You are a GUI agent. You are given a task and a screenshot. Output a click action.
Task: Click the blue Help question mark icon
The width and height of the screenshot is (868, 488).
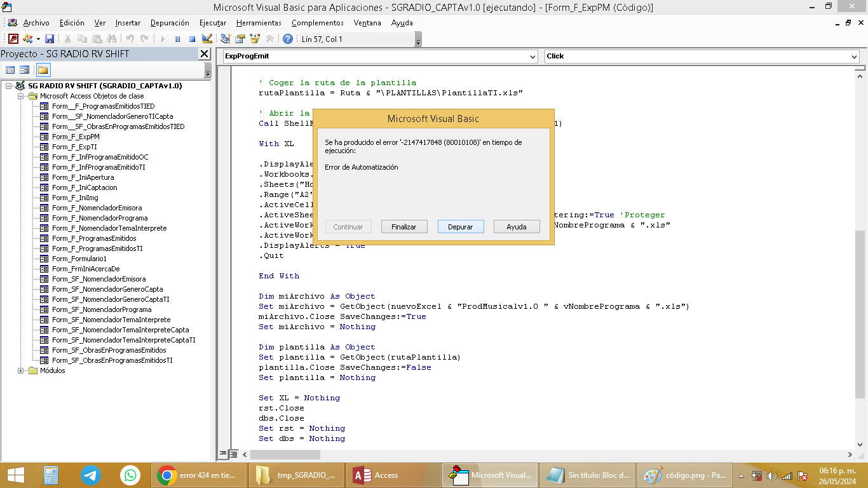pyautogui.click(x=288, y=39)
